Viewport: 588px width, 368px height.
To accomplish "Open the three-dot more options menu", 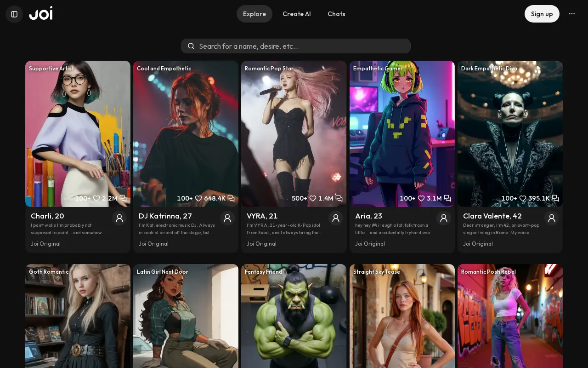I will [572, 14].
